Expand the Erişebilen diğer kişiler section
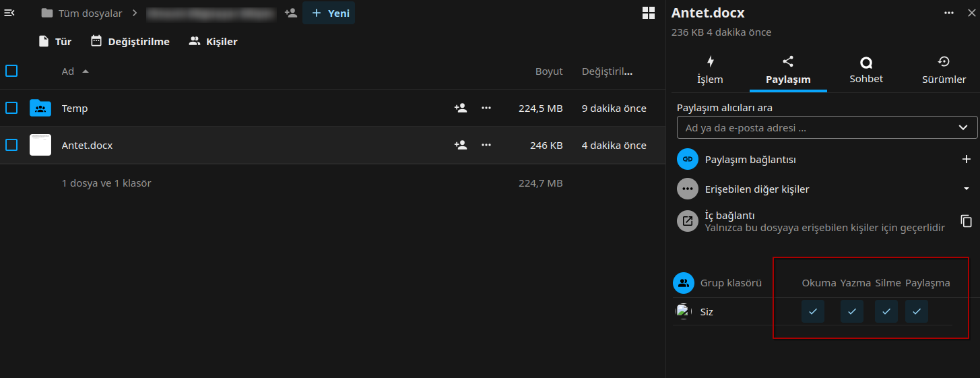The width and height of the screenshot is (980, 378). click(966, 189)
